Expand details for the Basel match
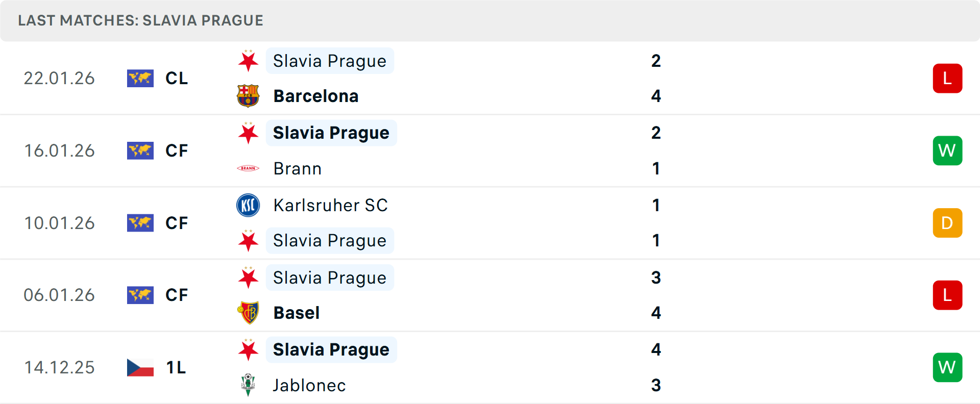The image size is (980, 404). coord(490,295)
